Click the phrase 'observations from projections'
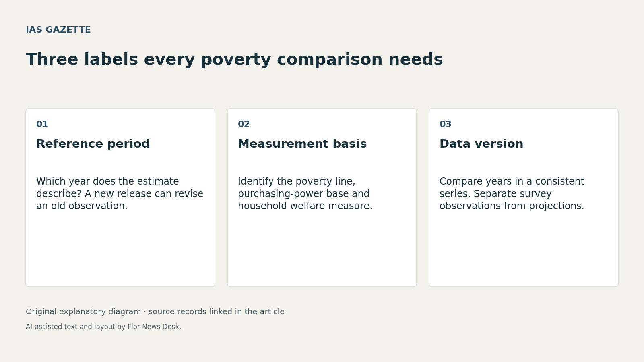 pyautogui.click(x=510, y=206)
